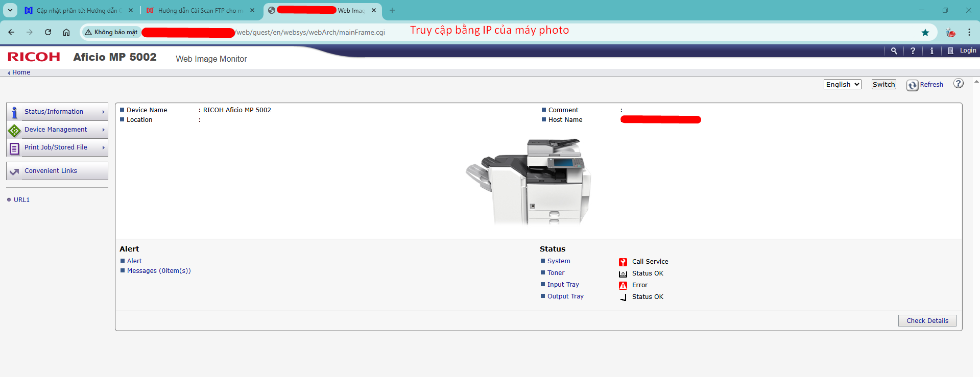Open the Toner status link
980x377 pixels.
556,273
